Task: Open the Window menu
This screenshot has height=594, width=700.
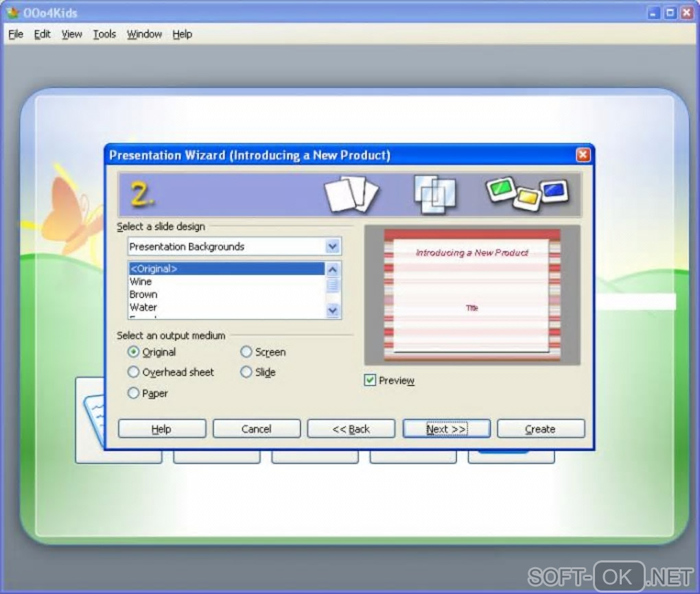Action: pyautogui.click(x=144, y=34)
